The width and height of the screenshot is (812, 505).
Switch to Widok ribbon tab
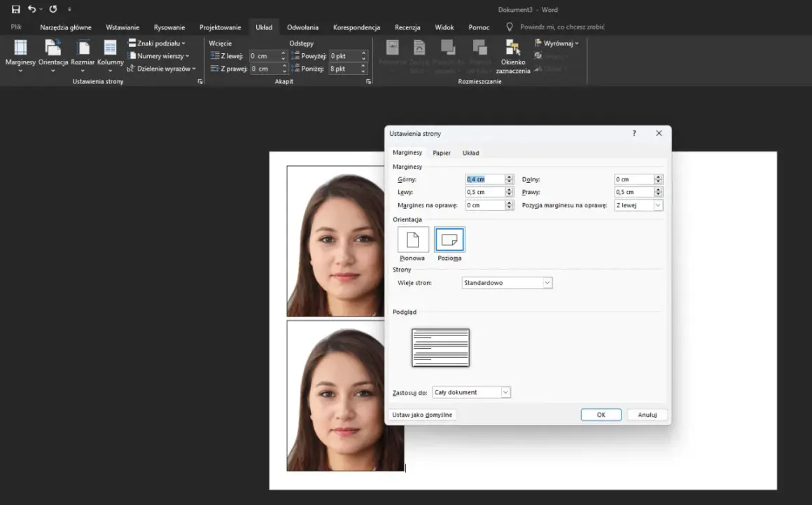(444, 27)
